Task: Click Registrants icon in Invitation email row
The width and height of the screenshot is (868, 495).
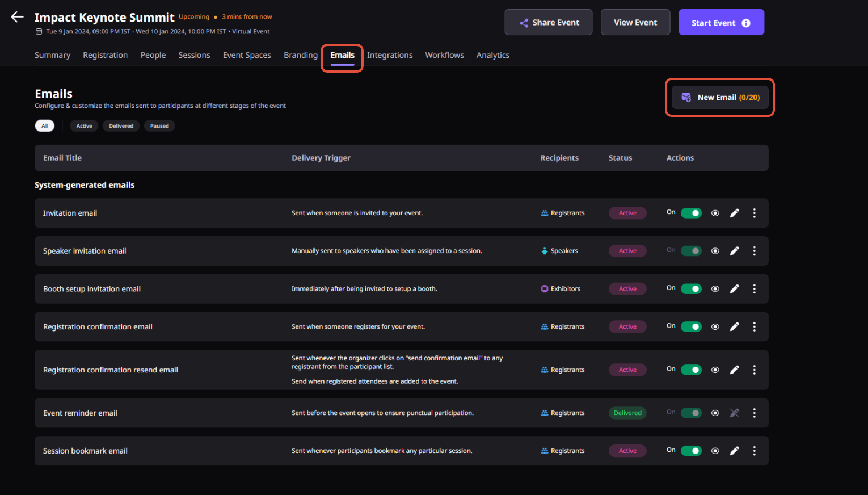Action: tap(544, 213)
